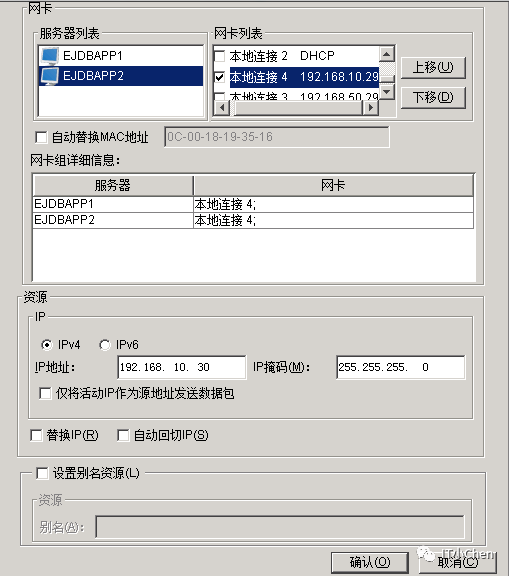Click the 下移(D) button
This screenshot has width=509, height=576.
coord(433,98)
